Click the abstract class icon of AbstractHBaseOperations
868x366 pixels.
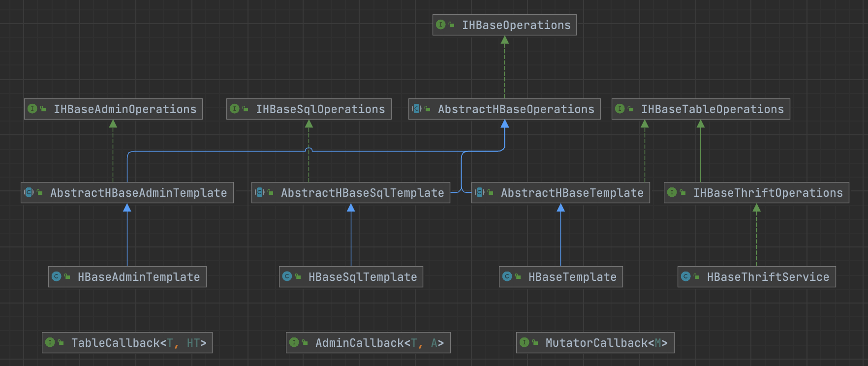click(x=417, y=109)
